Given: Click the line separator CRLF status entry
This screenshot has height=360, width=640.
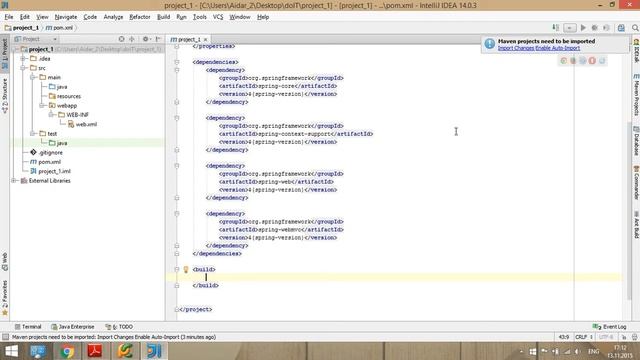Looking at the screenshot, I should point(583,337).
